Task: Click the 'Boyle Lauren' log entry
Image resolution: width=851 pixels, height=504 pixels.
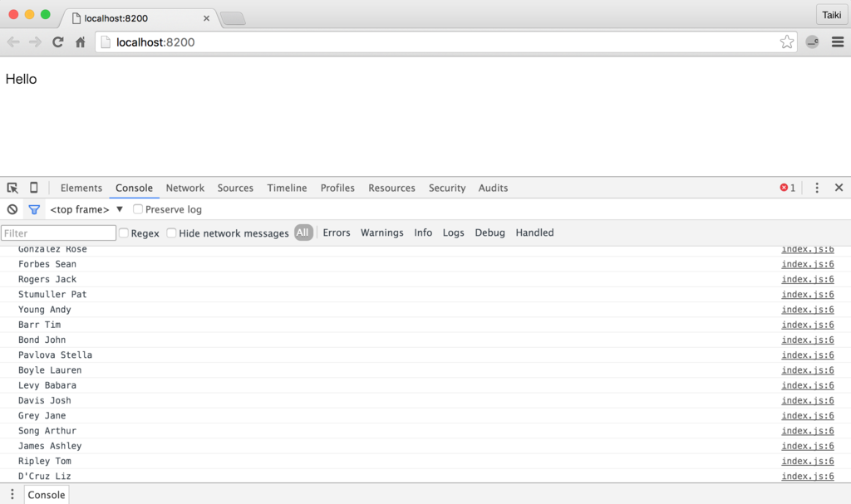Action: [50, 370]
